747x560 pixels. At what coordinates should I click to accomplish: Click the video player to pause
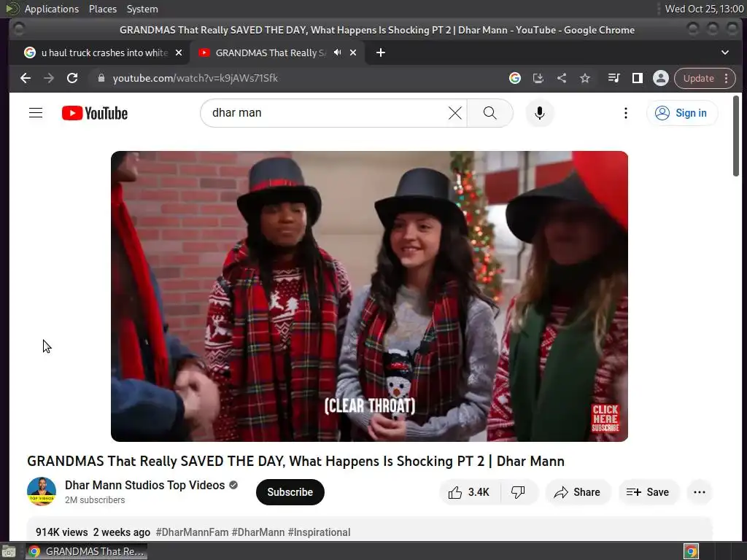(x=369, y=296)
